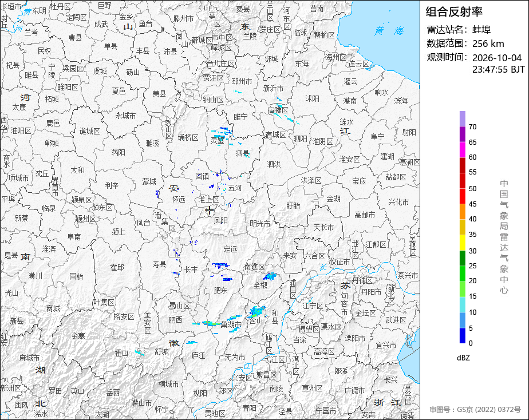Screen dimensions: 529x420
Task: Click the dBZ unit label below legend
Action: pyautogui.click(x=463, y=358)
